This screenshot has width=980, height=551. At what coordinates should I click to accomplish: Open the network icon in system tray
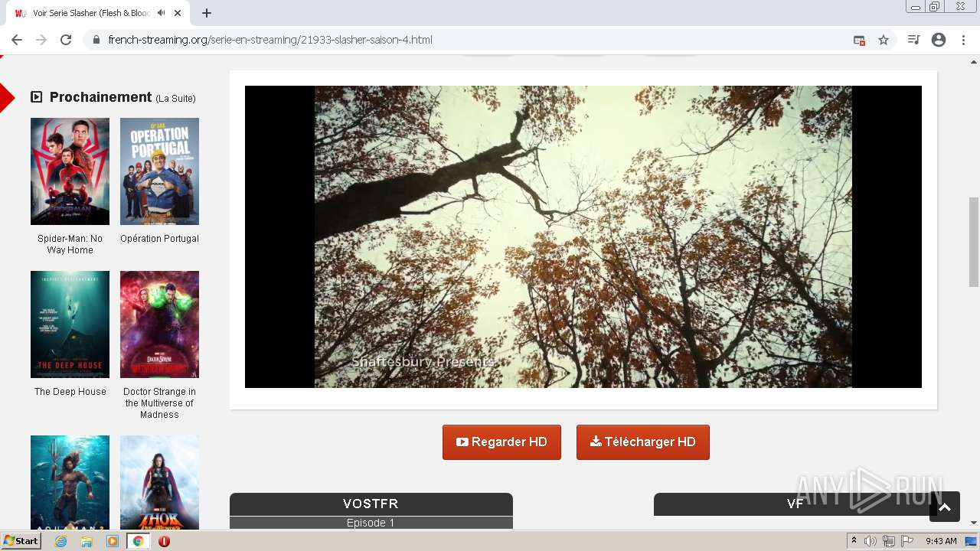coord(889,541)
